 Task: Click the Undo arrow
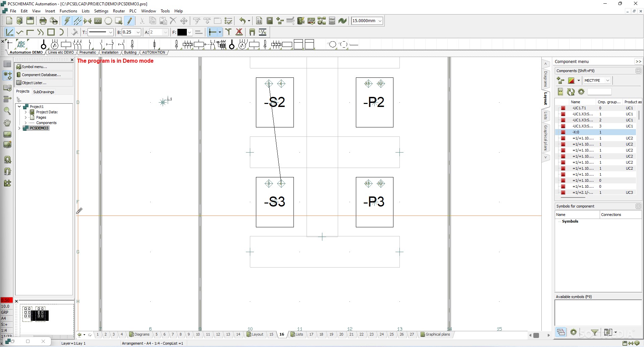coord(243,21)
